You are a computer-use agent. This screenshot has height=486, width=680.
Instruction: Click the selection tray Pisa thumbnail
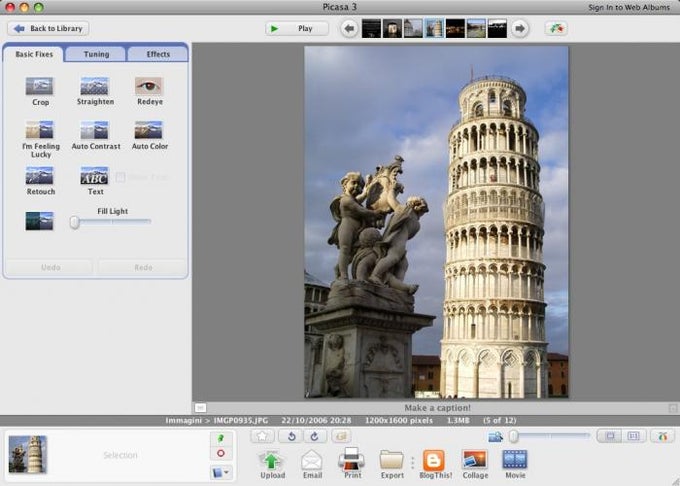[27, 454]
